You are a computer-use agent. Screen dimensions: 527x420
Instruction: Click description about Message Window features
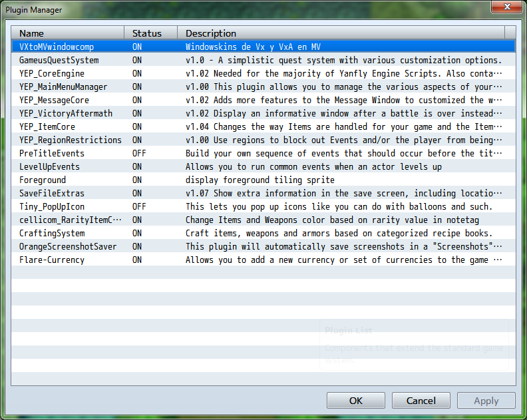(x=343, y=100)
